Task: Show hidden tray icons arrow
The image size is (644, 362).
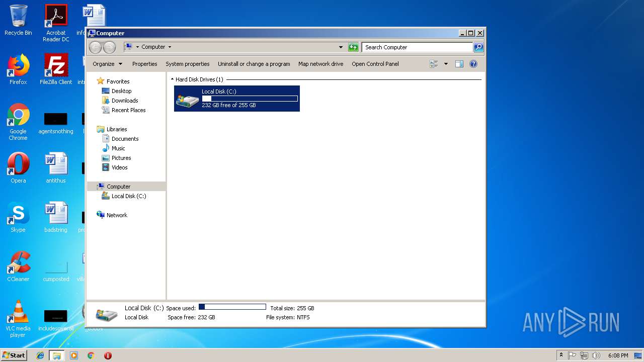Action: point(561,355)
